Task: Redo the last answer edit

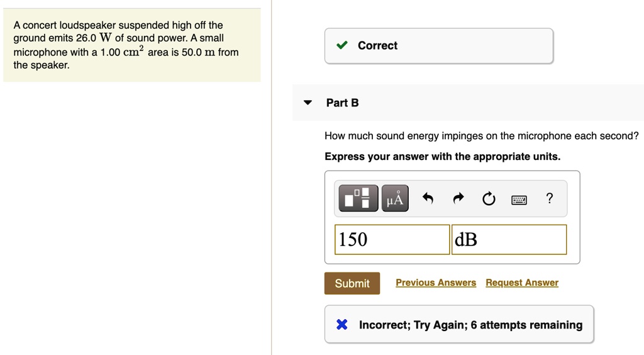Action: pyautogui.click(x=458, y=198)
